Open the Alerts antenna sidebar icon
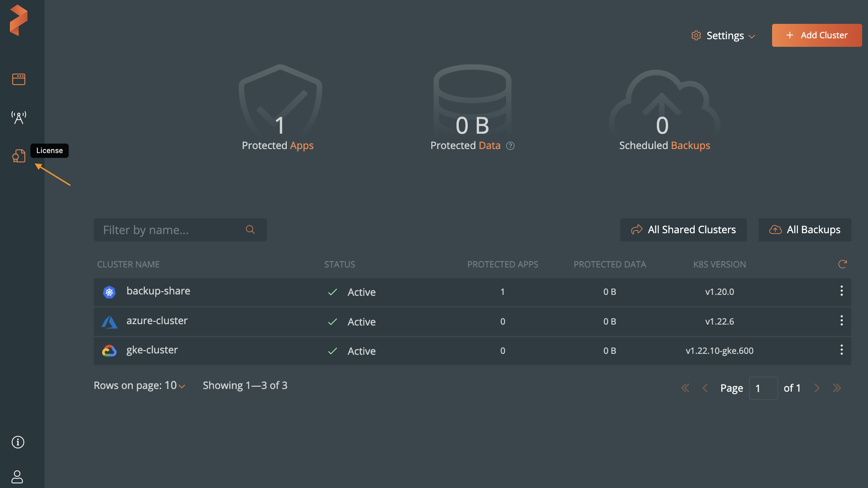 tap(18, 117)
